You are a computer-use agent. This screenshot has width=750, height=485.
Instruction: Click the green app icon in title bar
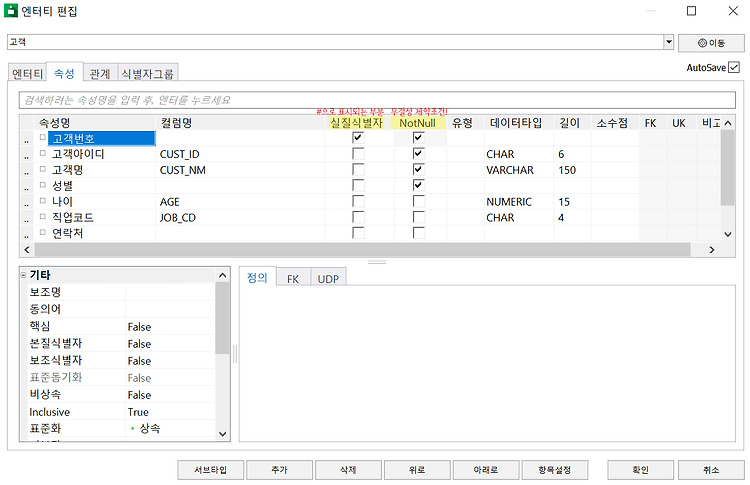click(11, 11)
